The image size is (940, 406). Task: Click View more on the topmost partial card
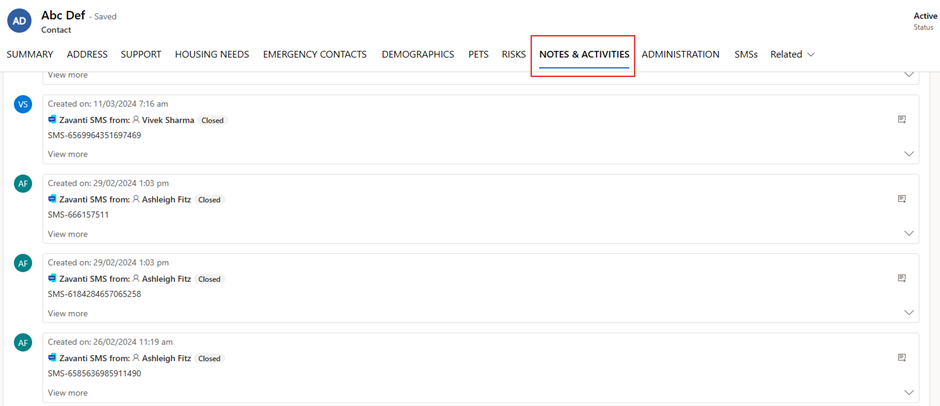68,75
